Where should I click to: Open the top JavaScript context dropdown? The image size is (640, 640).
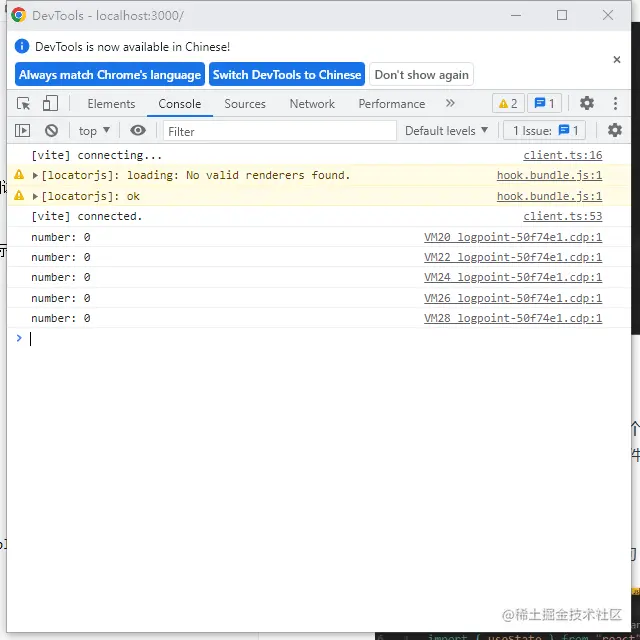[x=94, y=131]
